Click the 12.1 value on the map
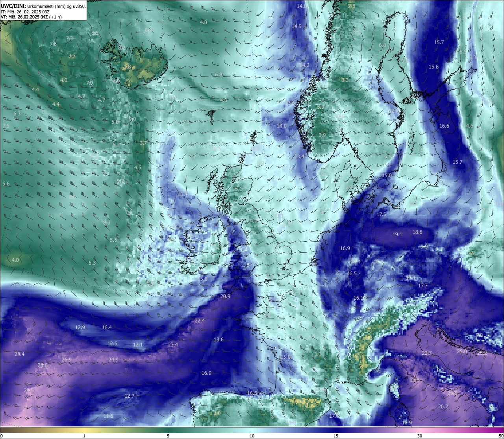Screen dimensions: 504x439 tap(138, 345)
